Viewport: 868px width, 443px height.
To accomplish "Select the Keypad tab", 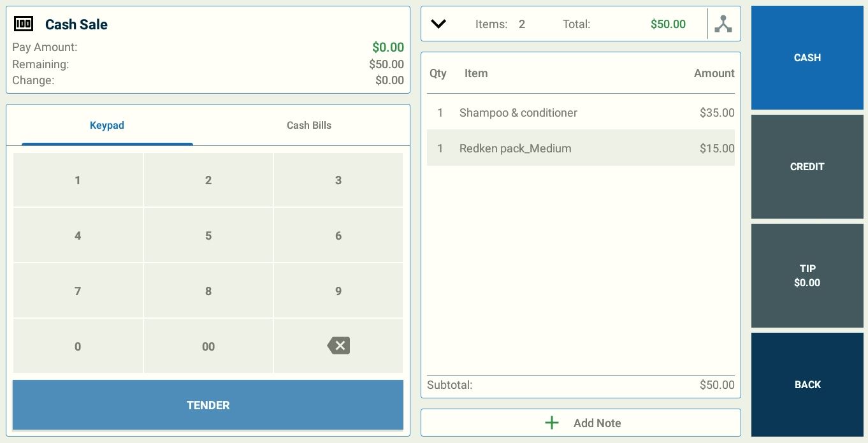I will pyautogui.click(x=107, y=126).
